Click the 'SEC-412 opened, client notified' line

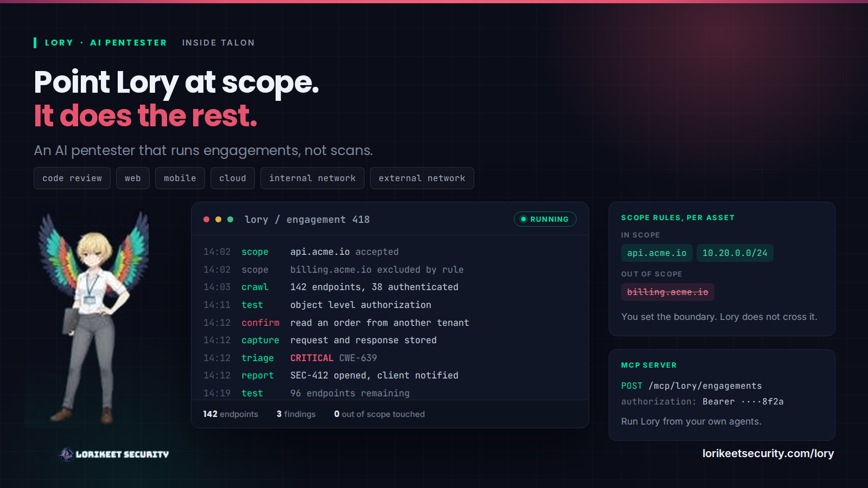374,375
